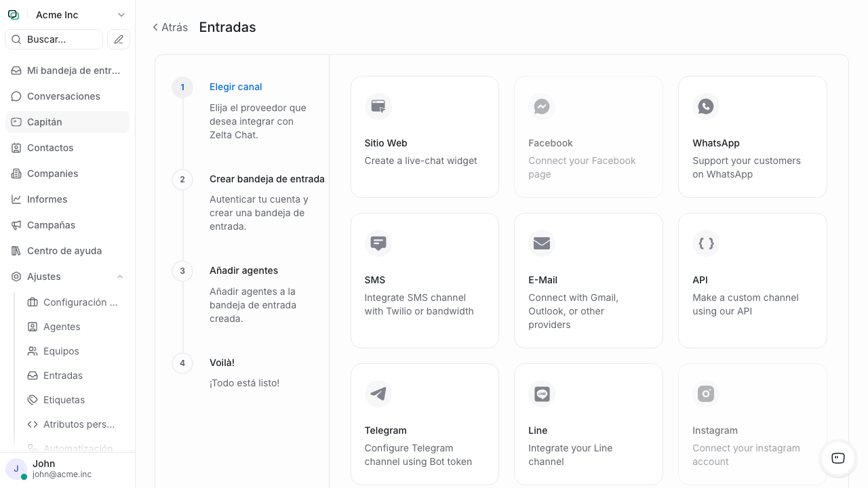Choose the E-Mail envelope icon
Image resolution: width=868 pixels, height=488 pixels.
[542, 243]
